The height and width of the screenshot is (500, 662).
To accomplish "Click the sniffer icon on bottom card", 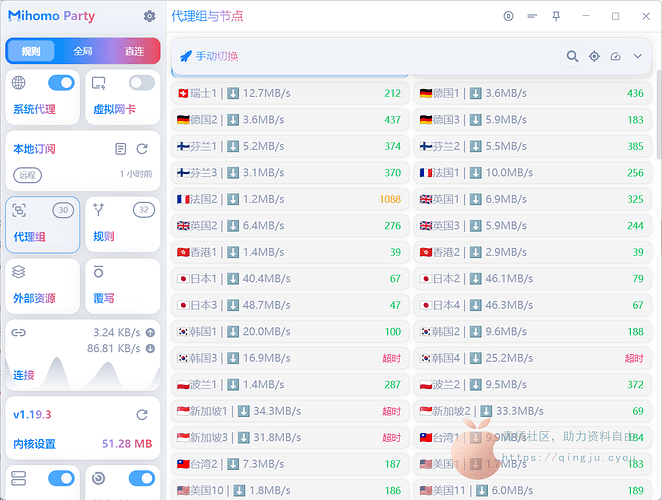I will tap(98, 478).
